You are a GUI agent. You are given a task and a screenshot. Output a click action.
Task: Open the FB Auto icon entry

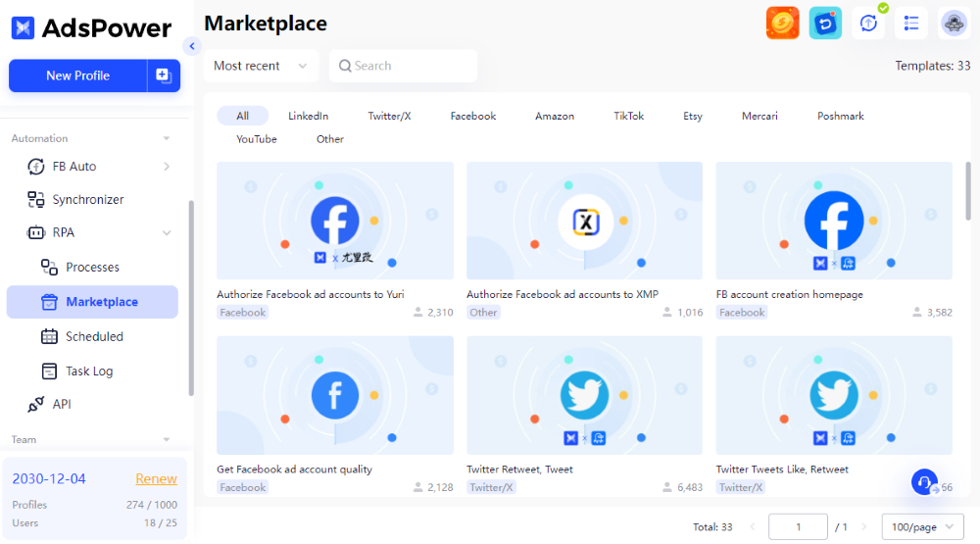35,167
